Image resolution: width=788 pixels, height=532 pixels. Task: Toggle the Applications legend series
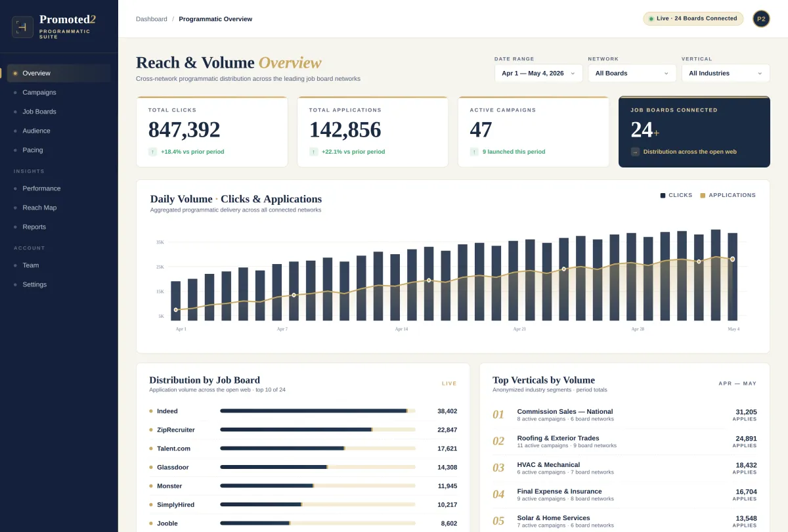[728, 195]
